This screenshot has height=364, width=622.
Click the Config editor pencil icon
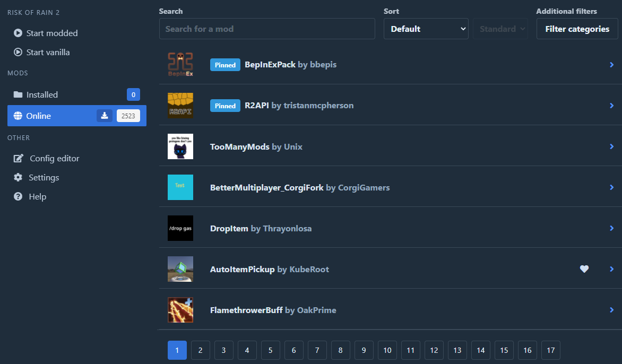pyautogui.click(x=18, y=158)
